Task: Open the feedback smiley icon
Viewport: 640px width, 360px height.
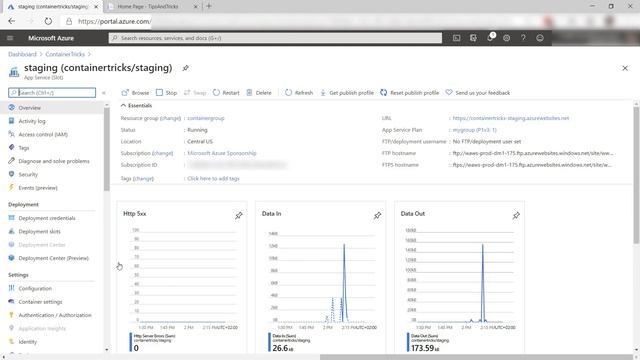Action: tap(540, 38)
